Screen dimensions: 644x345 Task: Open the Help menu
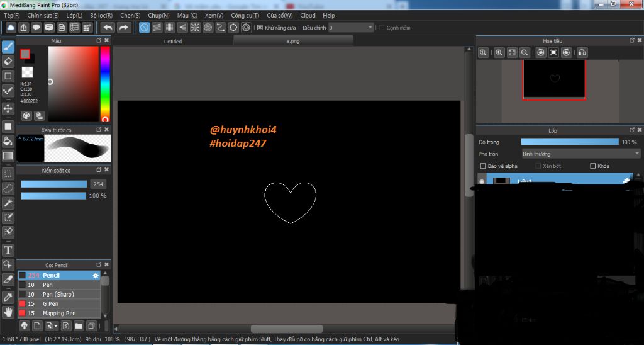point(328,16)
